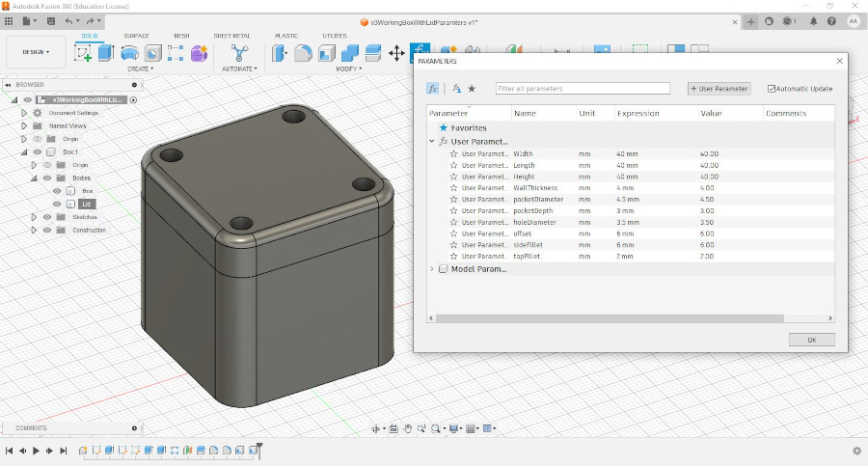Switch to the SURFACE tab
This screenshot has width=868, height=466.
coord(136,36)
